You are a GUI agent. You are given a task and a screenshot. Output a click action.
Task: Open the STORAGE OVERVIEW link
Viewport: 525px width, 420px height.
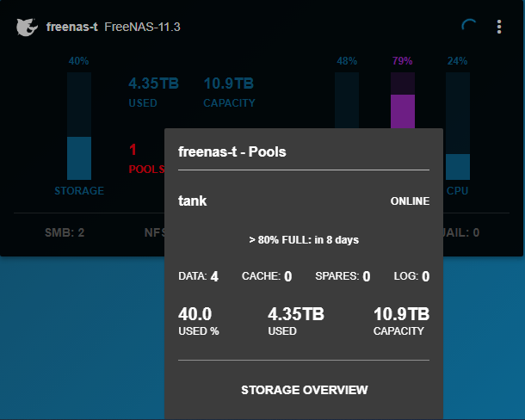(305, 390)
